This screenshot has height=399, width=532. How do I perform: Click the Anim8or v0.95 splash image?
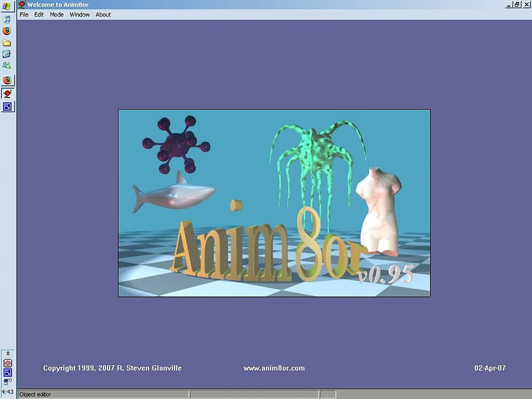click(x=274, y=203)
